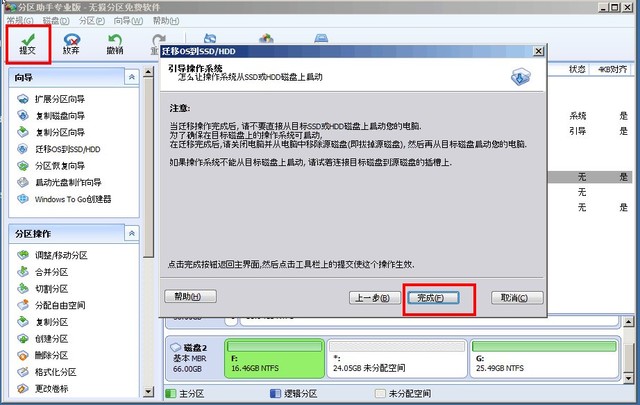Click the 未分配空间 legend swatch

click(x=380, y=394)
